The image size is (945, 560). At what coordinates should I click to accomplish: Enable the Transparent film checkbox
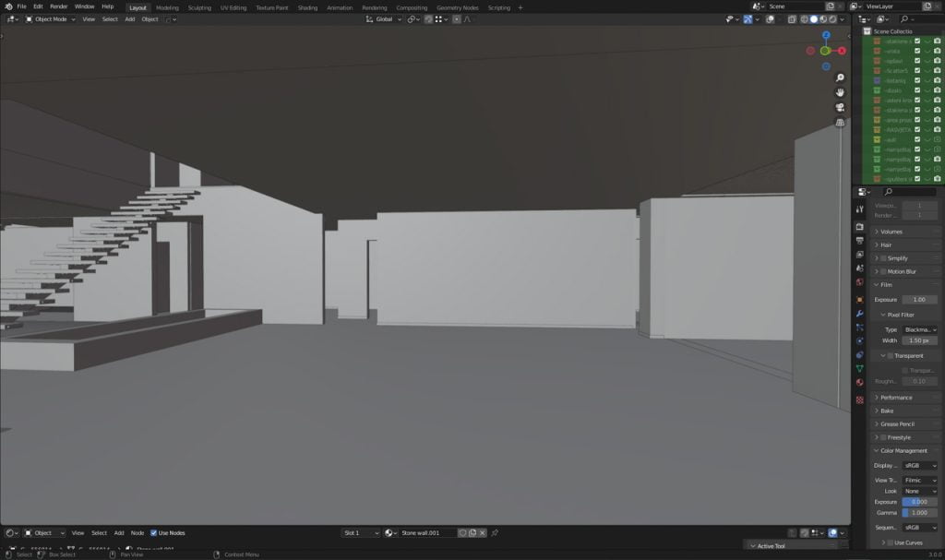pyautogui.click(x=890, y=355)
